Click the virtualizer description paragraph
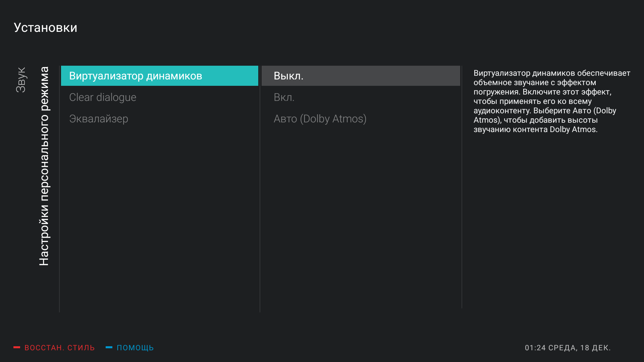 coord(551,101)
